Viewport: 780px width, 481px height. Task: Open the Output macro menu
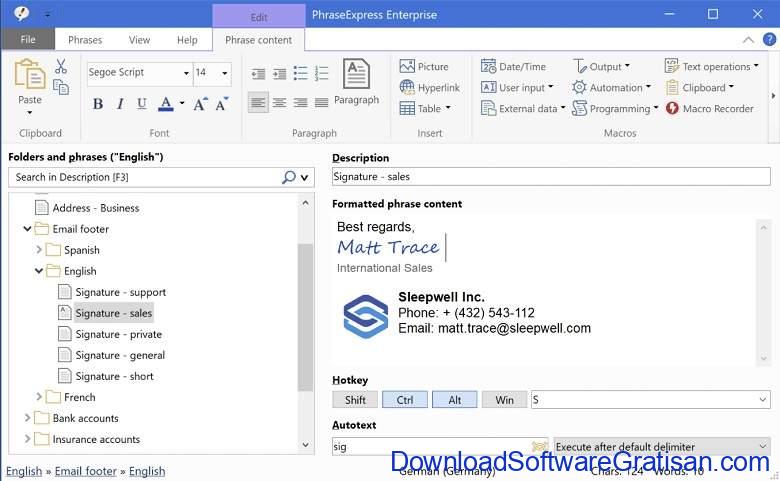click(601, 66)
